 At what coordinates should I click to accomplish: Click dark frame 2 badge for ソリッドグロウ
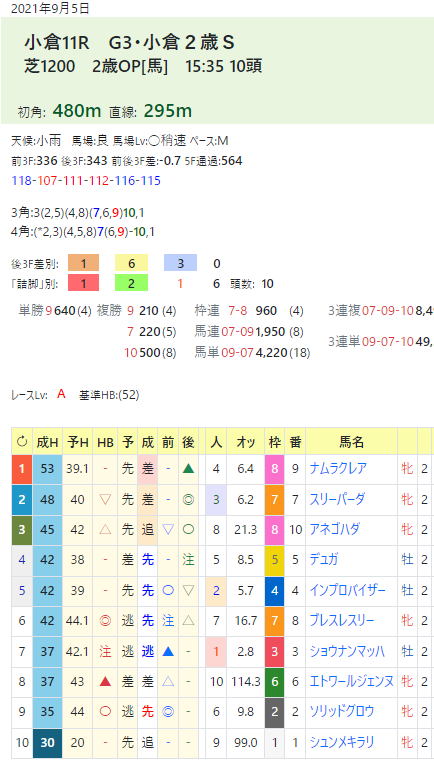[274, 712]
